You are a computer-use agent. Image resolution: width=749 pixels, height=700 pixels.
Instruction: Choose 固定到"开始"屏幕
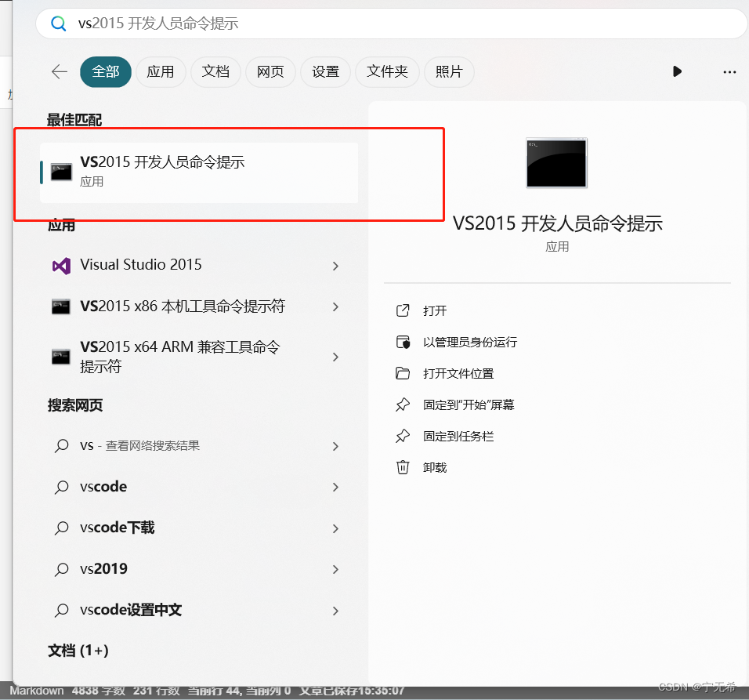[469, 405]
